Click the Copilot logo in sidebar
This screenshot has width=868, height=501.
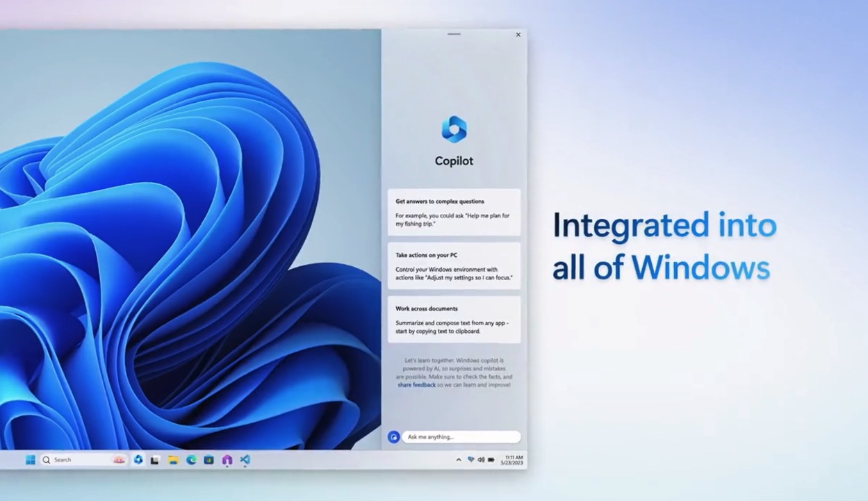pyautogui.click(x=454, y=129)
